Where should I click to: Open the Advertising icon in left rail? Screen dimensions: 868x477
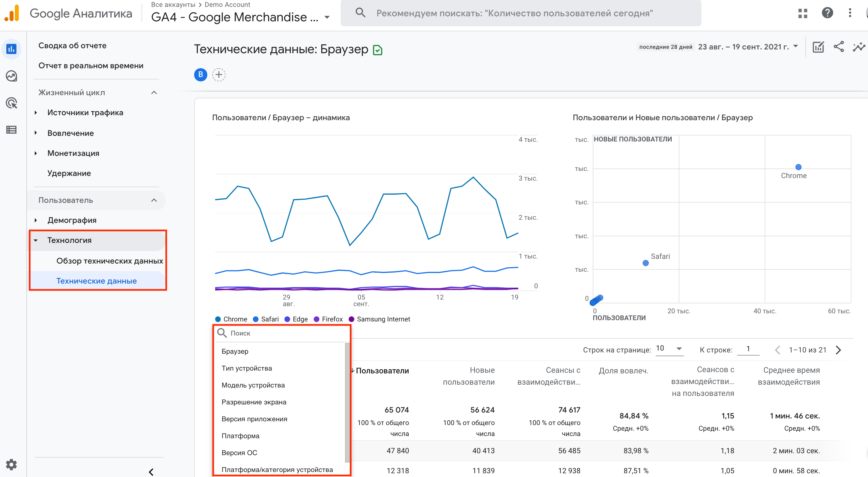12,103
